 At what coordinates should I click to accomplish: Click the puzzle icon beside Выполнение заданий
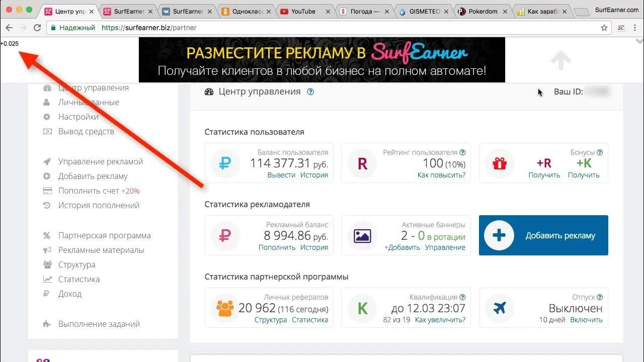coord(47,324)
